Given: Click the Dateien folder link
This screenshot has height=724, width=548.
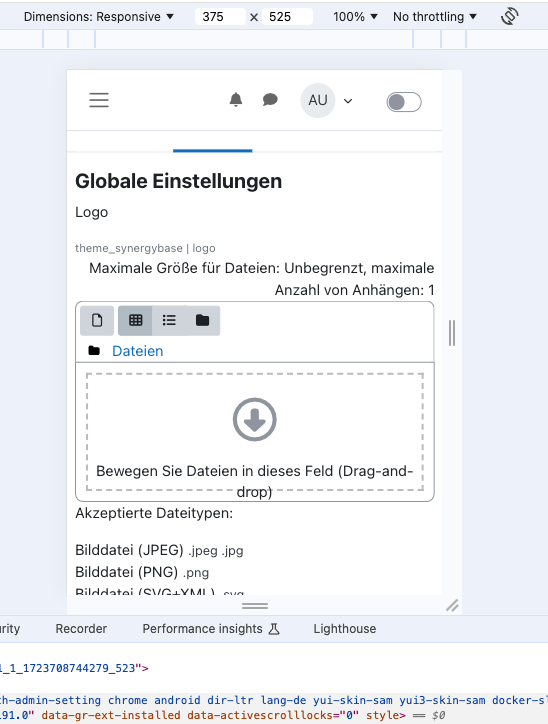Looking at the screenshot, I should tap(138, 351).
